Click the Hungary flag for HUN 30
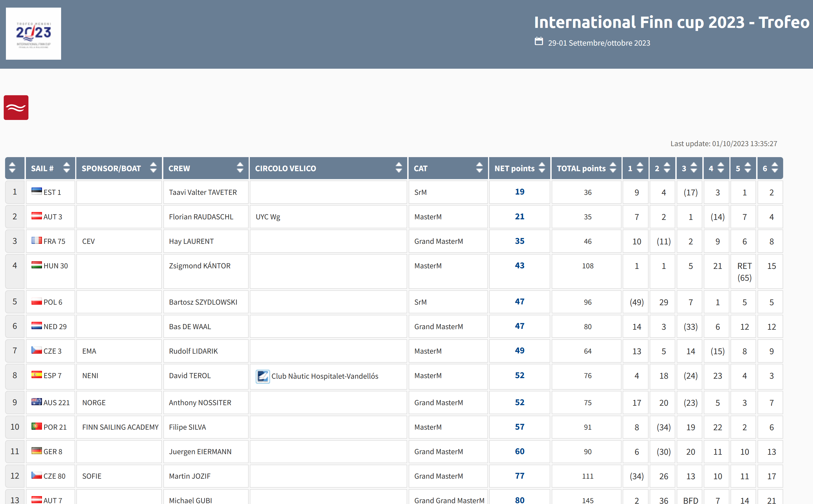 (x=37, y=265)
